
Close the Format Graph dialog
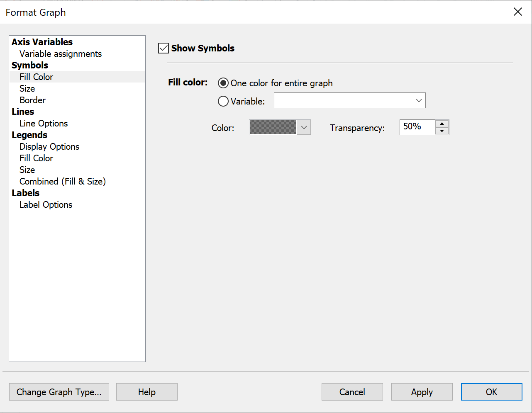coord(517,12)
